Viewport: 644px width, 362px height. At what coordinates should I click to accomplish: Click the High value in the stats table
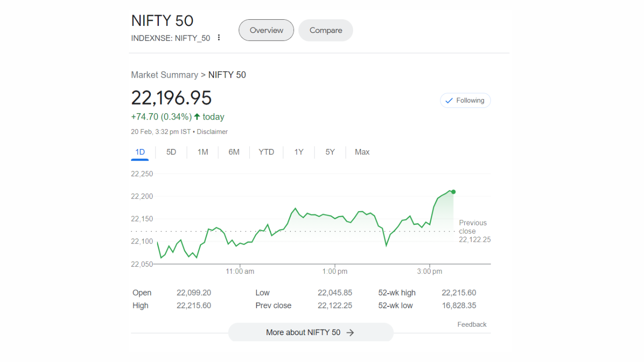click(194, 305)
